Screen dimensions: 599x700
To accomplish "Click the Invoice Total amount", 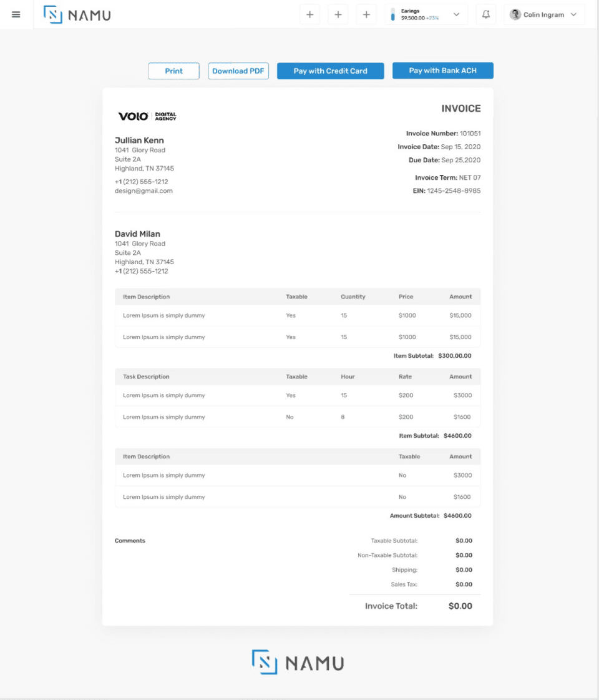I will click(460, 606).
